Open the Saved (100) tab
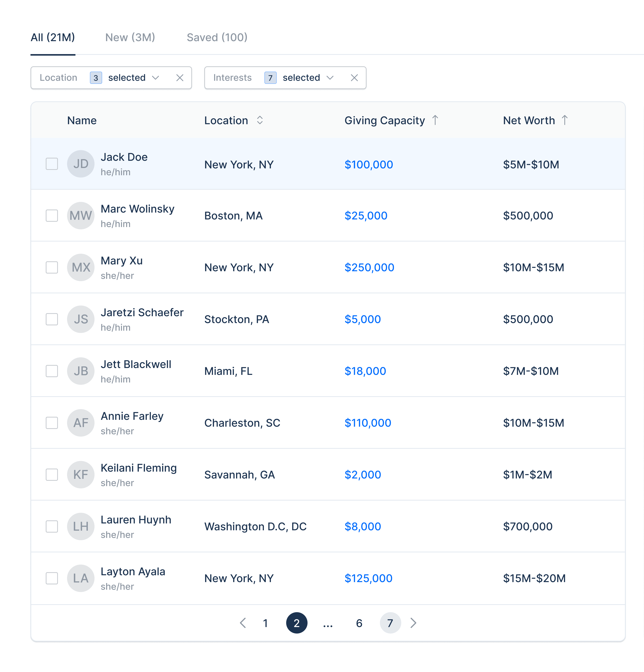The image size is (644, 672). [217, 37]
